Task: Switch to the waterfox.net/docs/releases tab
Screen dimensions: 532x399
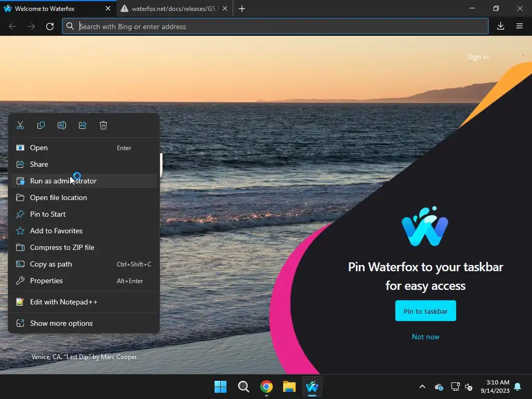Action: pos(174,9)
